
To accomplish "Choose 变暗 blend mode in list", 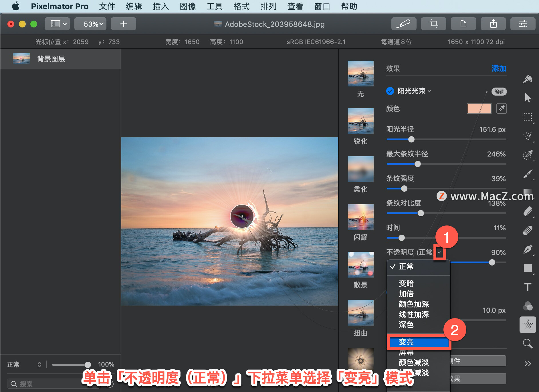I will 419,283.
